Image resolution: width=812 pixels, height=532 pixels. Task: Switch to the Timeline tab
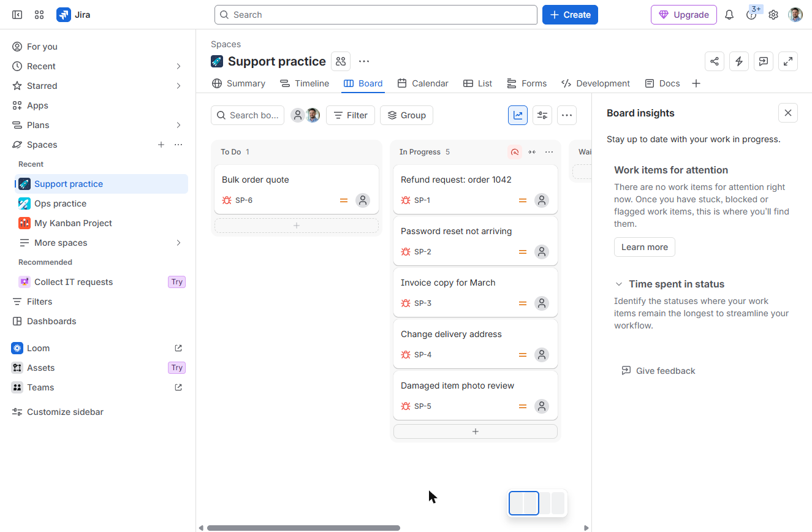point(305,83)
